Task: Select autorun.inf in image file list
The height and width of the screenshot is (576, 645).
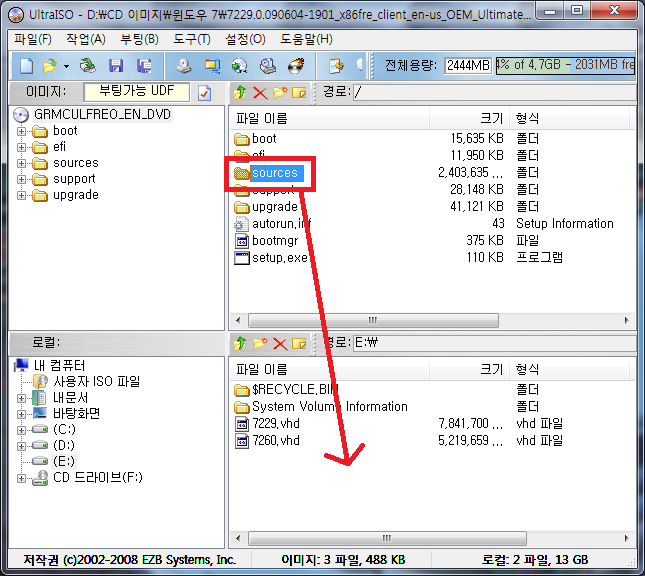Action: tap(281, 224)
